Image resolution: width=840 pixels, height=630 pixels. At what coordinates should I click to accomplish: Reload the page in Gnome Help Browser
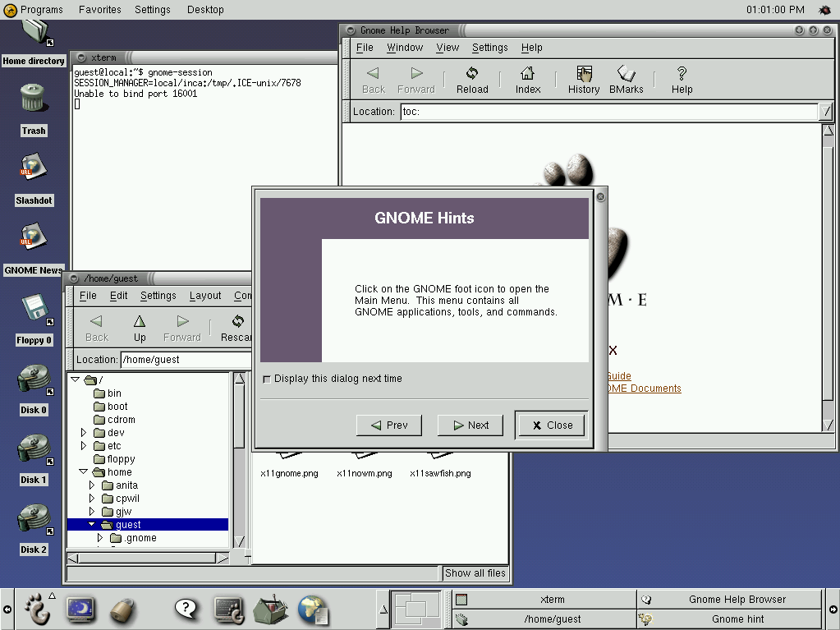click(471, 79)
